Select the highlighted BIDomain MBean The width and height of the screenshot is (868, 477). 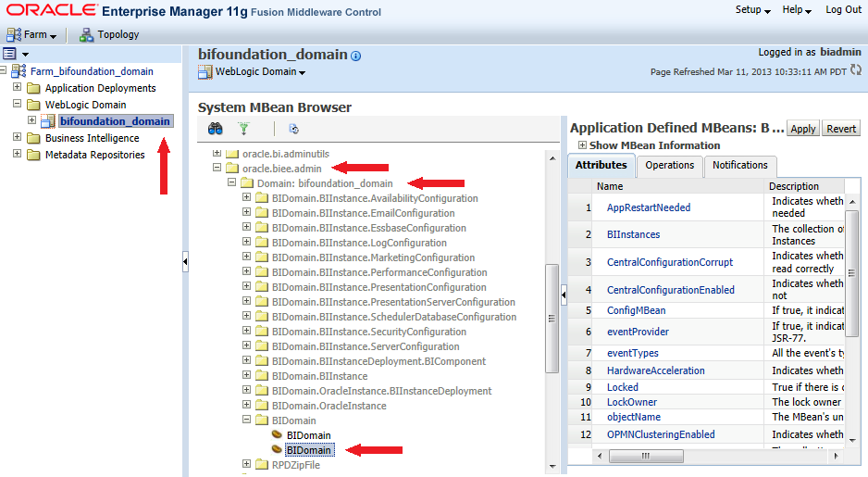pyautogui.click(x=309, y=450)
